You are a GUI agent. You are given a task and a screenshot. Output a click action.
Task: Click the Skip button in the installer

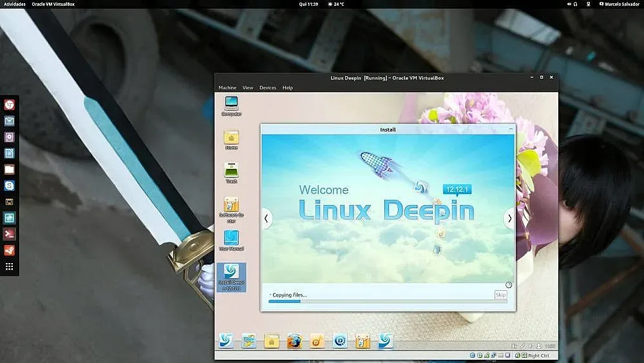tap(500, 295)
